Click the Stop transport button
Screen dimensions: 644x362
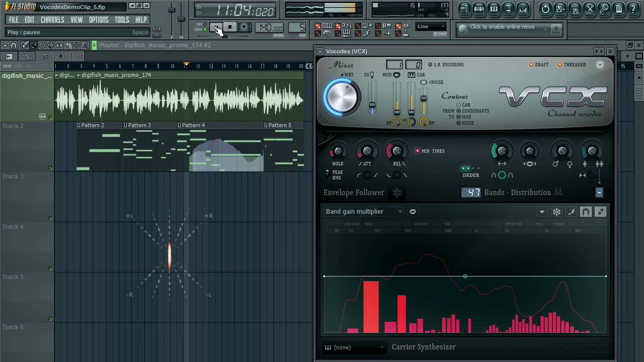pyautogui.click(x=230, y=27)
